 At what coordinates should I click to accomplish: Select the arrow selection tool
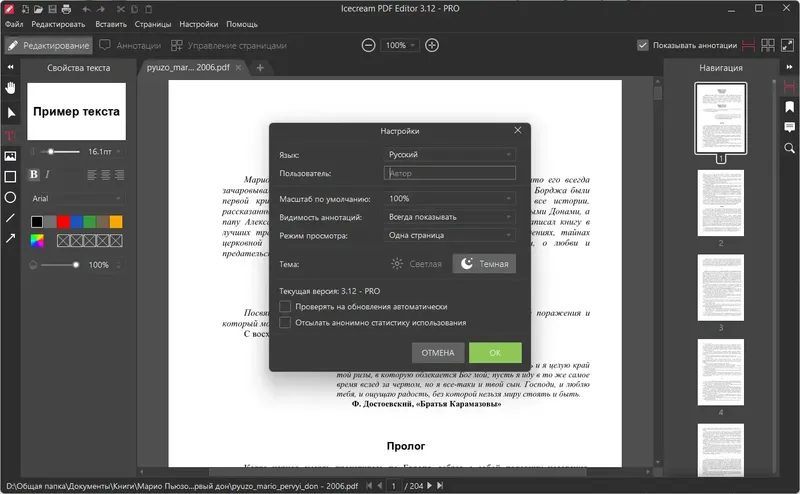tap(11, 113)
